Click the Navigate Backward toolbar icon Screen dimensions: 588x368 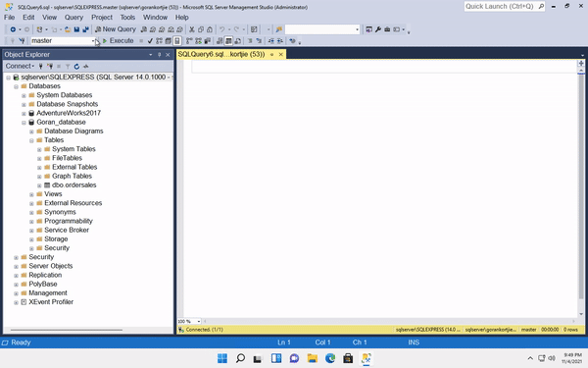13,29
